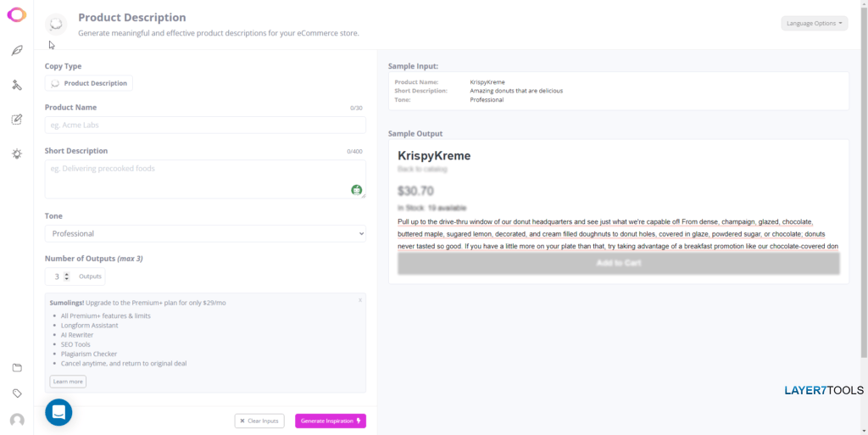Open the Tone dropdown showing Professional
The height and width of the screenshot is (435, 868).
click(x=205, y=233)
